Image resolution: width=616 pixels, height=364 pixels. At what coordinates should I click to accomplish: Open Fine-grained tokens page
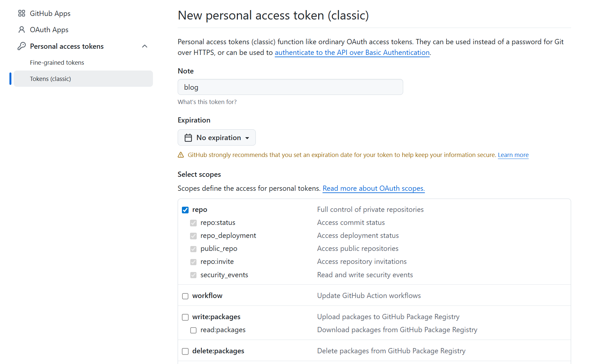(57, 62)
